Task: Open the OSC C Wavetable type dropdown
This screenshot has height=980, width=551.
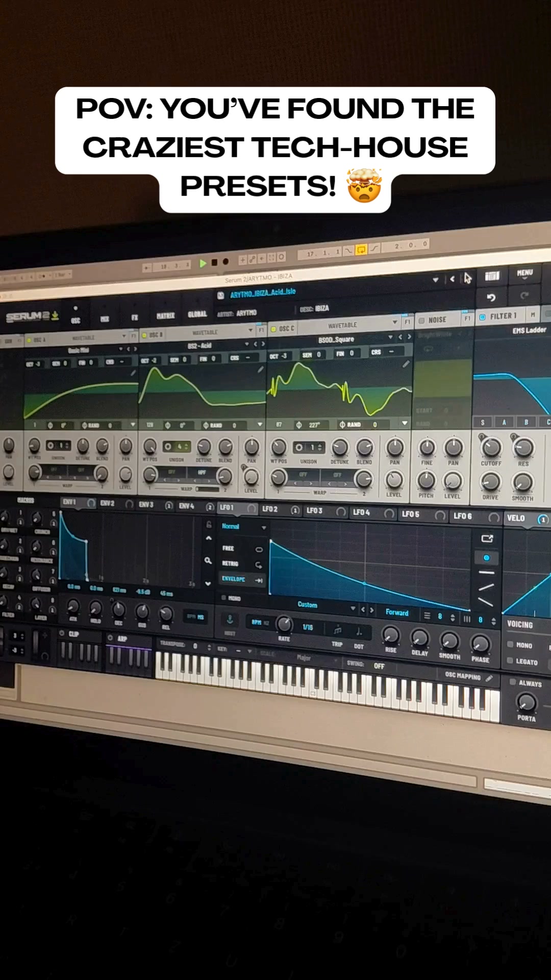Action: (x=395, y=322)
